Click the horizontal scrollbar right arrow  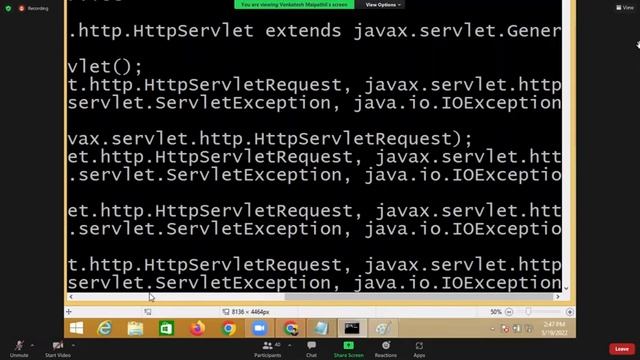558,297
